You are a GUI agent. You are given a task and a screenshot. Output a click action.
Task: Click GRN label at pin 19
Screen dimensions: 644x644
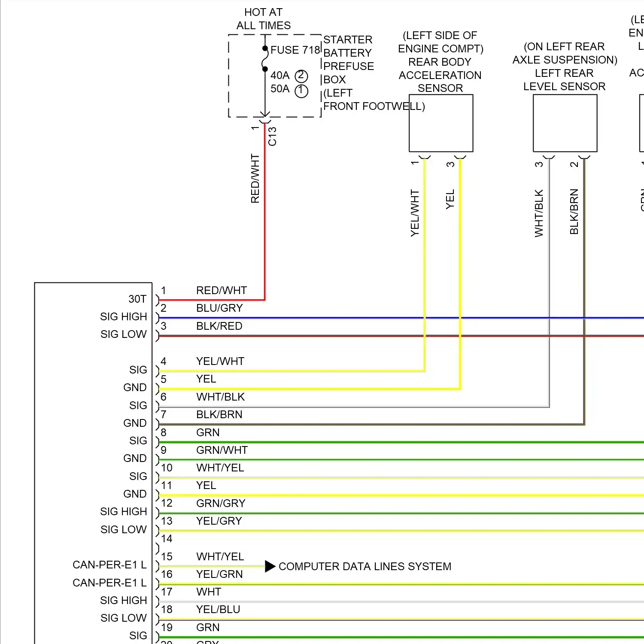pyautogui.click(x=208, y=628)
